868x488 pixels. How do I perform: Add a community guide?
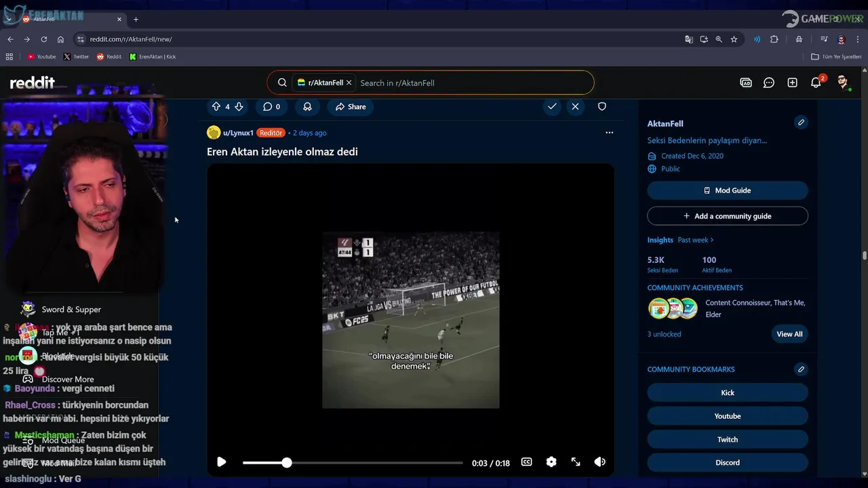click(x=728, y=216)
